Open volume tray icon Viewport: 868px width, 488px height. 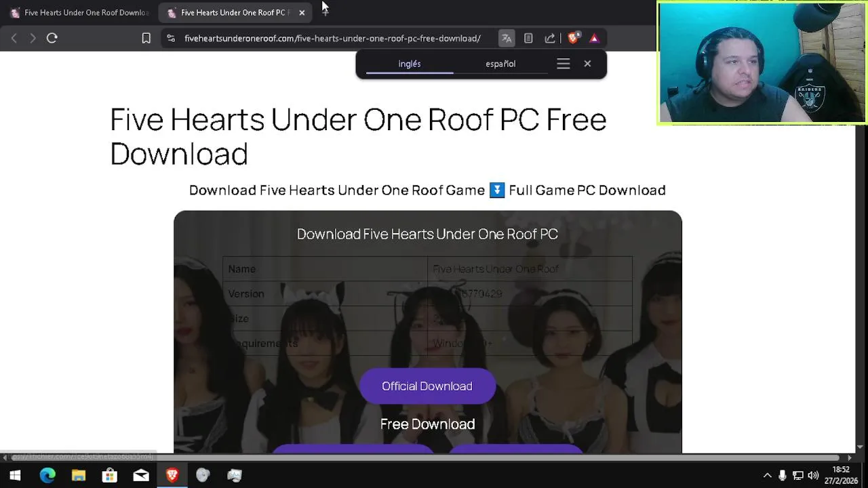[x=813, y=475]
